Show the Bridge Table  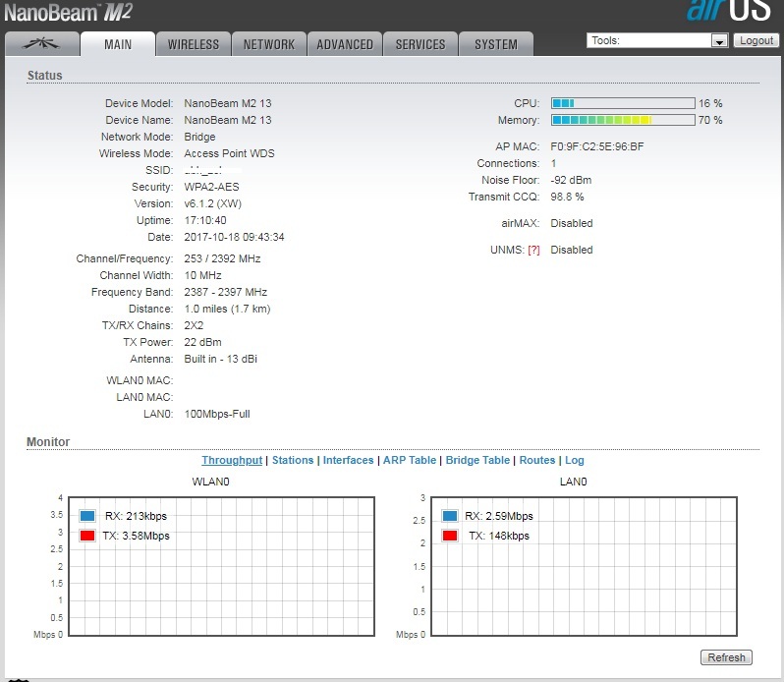pyautogui.click(x=477, y=460)
